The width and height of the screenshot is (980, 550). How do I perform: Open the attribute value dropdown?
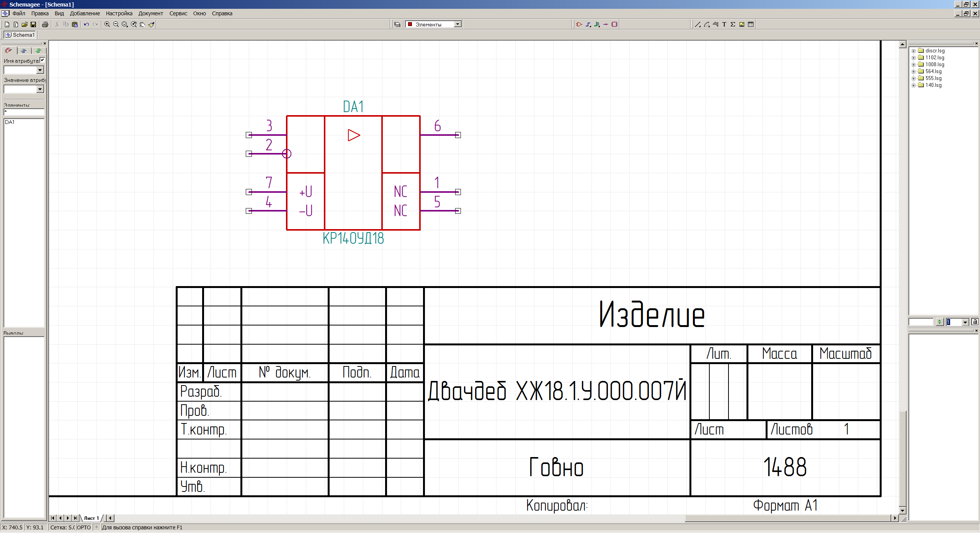(x=40, y=89)
